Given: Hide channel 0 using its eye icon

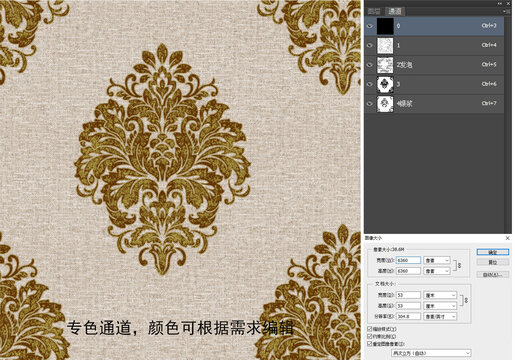Looking at the screenshot, I should coord(370,26).
